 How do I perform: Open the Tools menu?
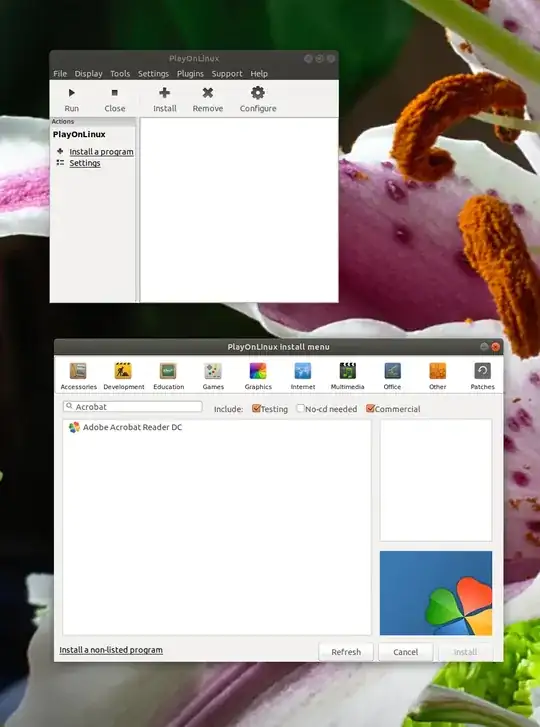[x=120, y=73]
